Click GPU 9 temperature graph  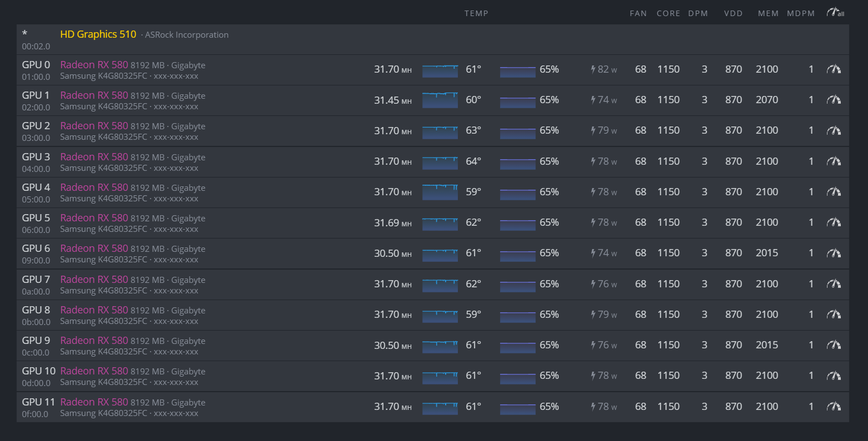click(440, 346)
